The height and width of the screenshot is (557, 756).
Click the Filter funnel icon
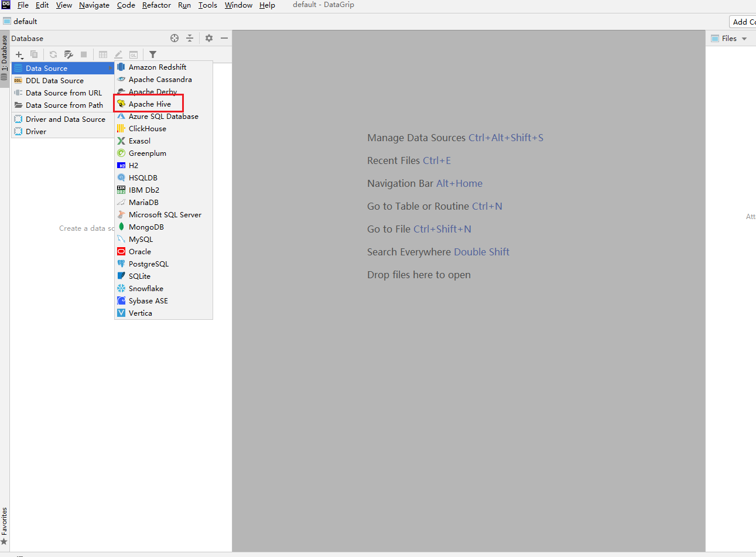click(x=153, y=54)
